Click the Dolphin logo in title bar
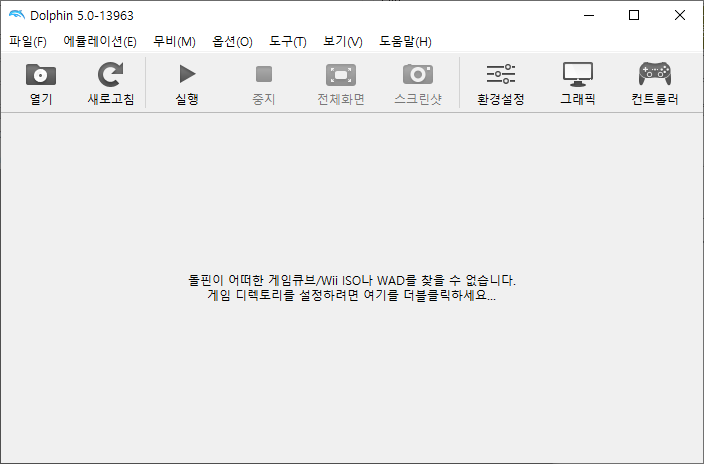Viewport: 704px width, 464px height. click(17, 15)
